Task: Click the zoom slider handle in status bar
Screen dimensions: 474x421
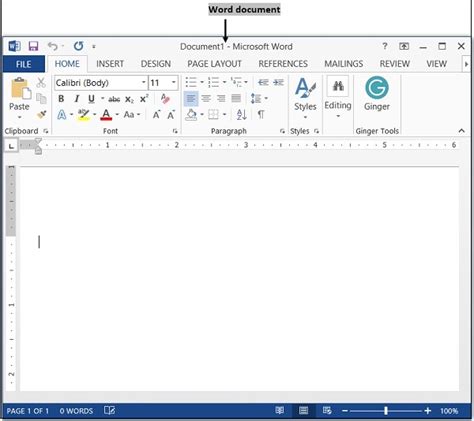Action: tap(386, 410)
